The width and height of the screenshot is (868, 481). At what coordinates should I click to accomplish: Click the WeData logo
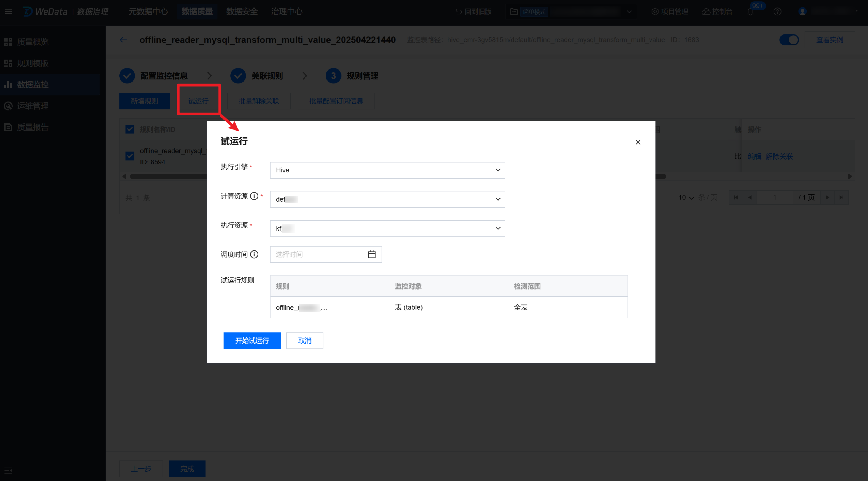coord(45,12)
